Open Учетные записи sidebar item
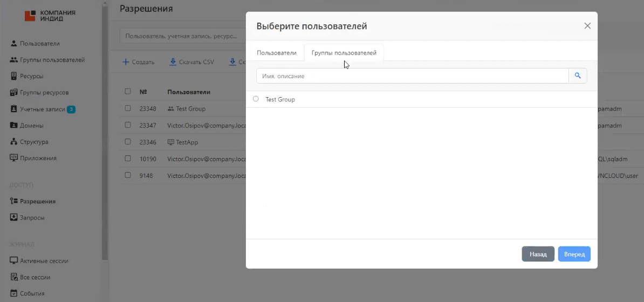Viewport: 644px width, 302px height. coord(42,109)
